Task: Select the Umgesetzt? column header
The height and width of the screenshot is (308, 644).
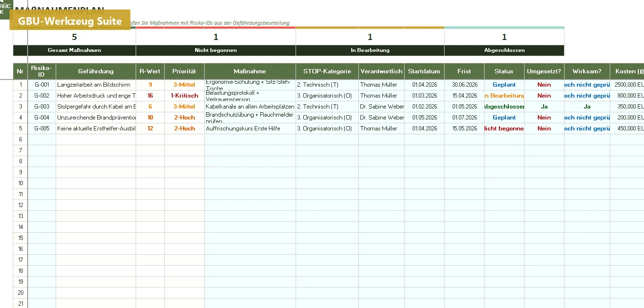Action: point(544,71)
